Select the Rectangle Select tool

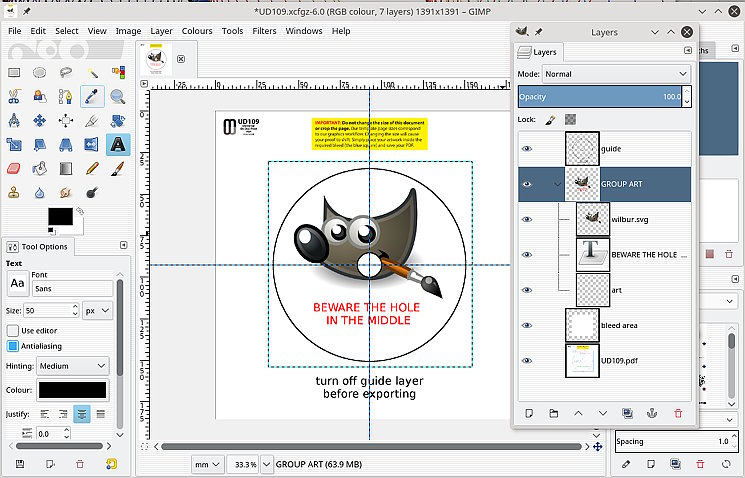14,72
